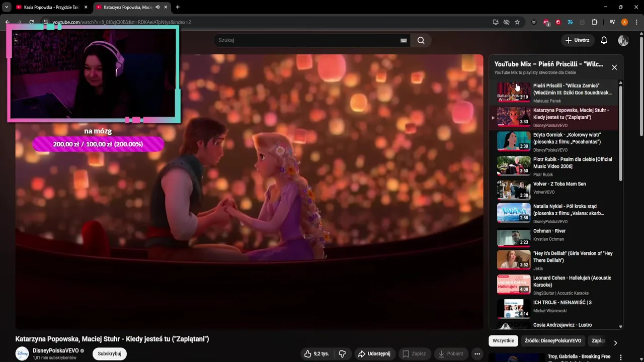Click the page vertical scrollbar
Image resolution: width=644 pixels, height=362 pixels.
[641, 85]
